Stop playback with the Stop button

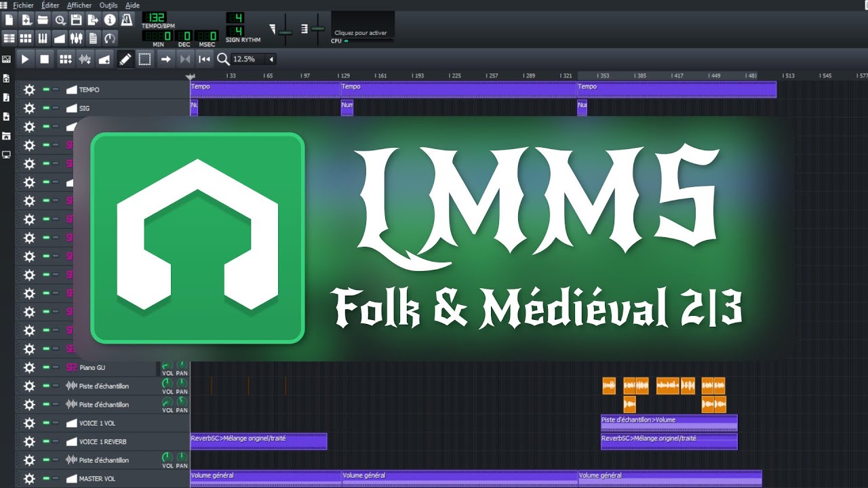pyautogui.click(x=44, y=59)
